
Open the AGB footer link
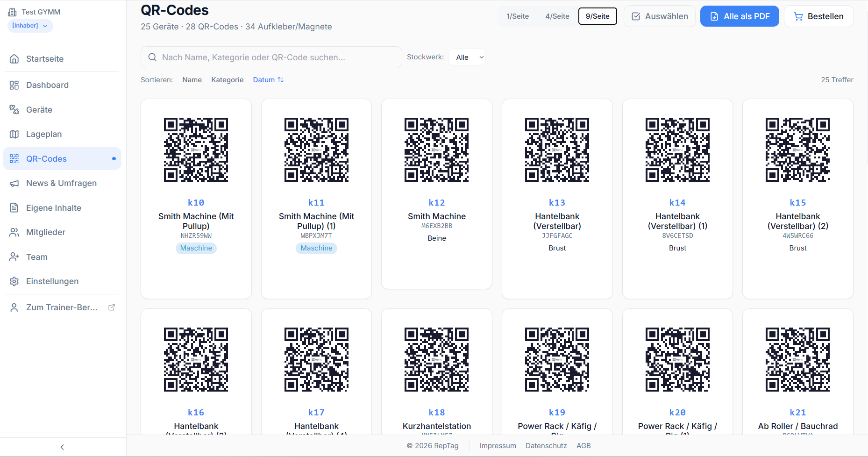[x=583, y=446]
